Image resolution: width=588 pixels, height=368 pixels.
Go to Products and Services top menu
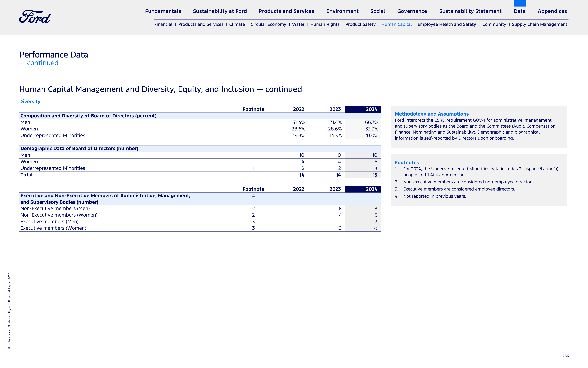[286, 11]
